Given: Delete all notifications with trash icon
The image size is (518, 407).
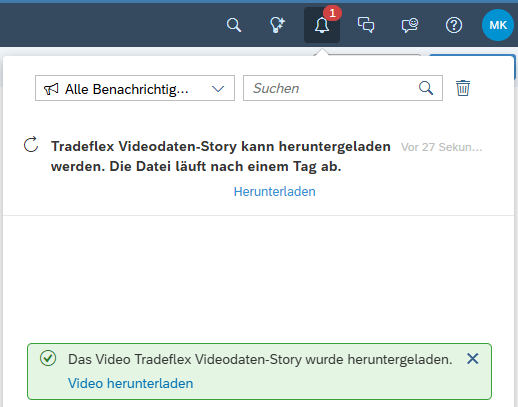Looking at the screenshot, I should pyautogui.click(x=463, y=88).
